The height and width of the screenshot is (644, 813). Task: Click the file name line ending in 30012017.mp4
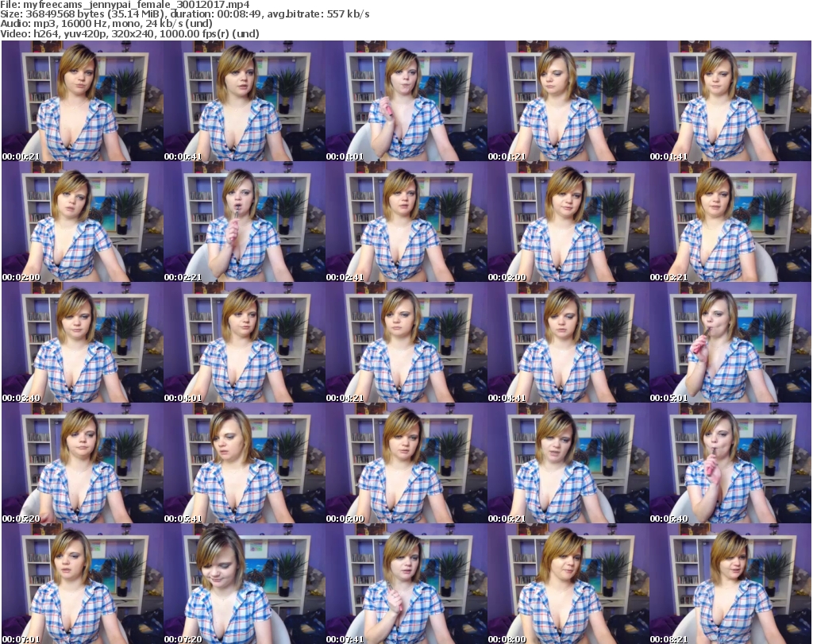pos(125,5)
